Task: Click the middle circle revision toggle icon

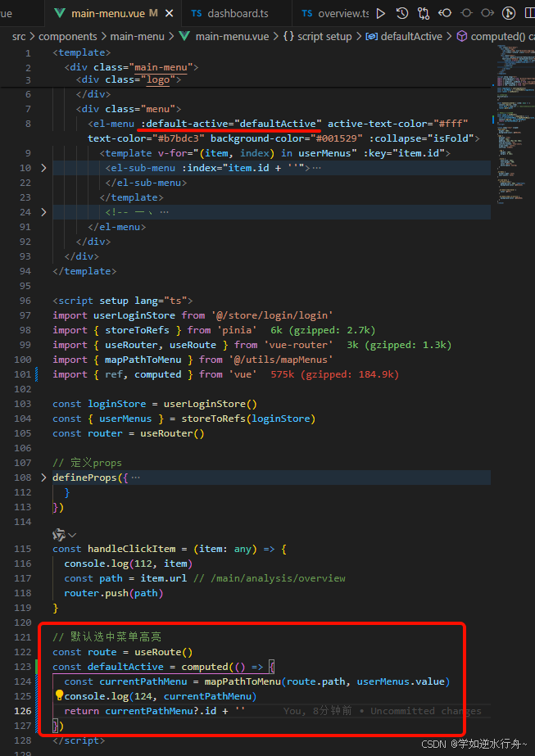Action: tap(466, 13)
